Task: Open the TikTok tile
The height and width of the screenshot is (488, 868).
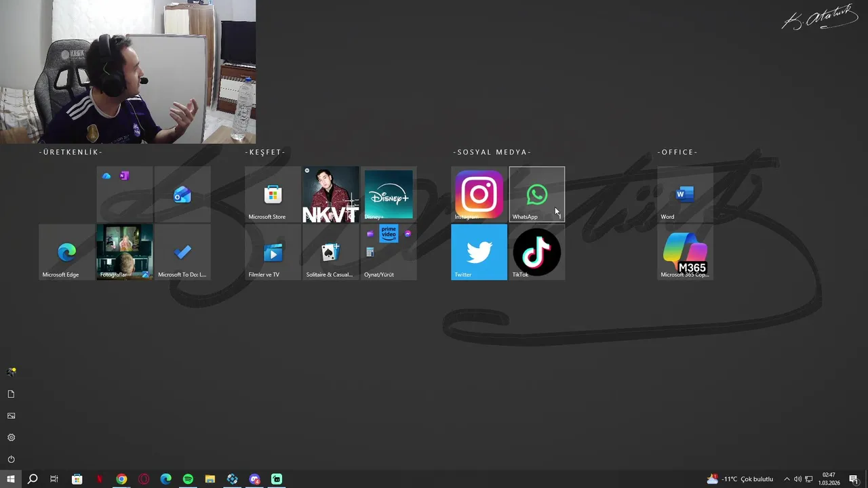Action: point(536,252)
